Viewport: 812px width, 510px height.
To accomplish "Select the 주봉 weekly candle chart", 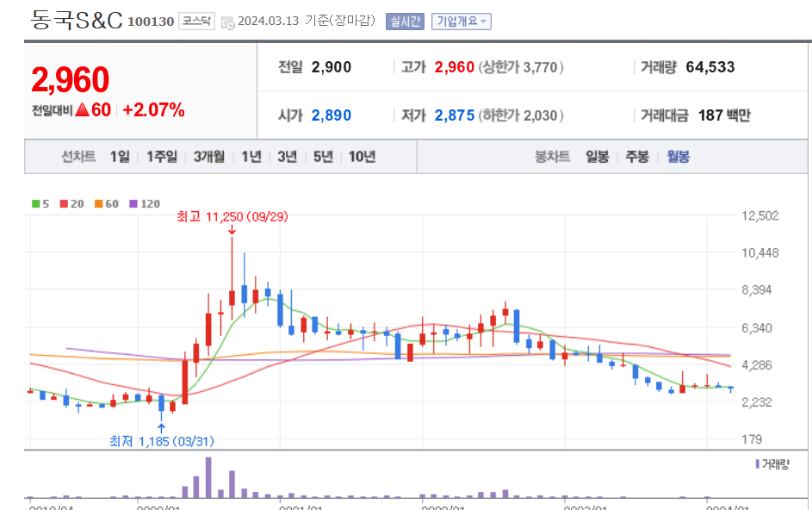I will 637,157.
